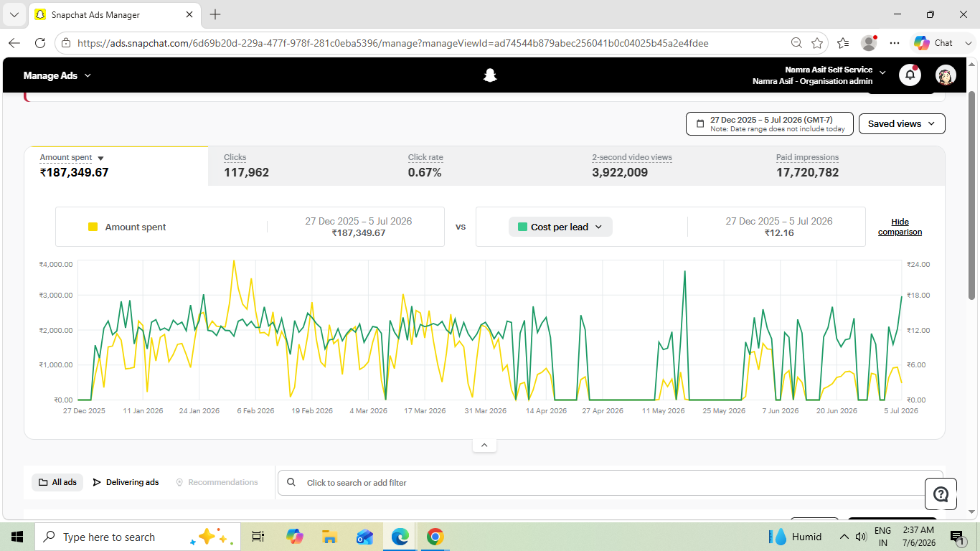Click the Snapchat ghost logo
Screen dimensions: 980x551
tap(490, 75)
